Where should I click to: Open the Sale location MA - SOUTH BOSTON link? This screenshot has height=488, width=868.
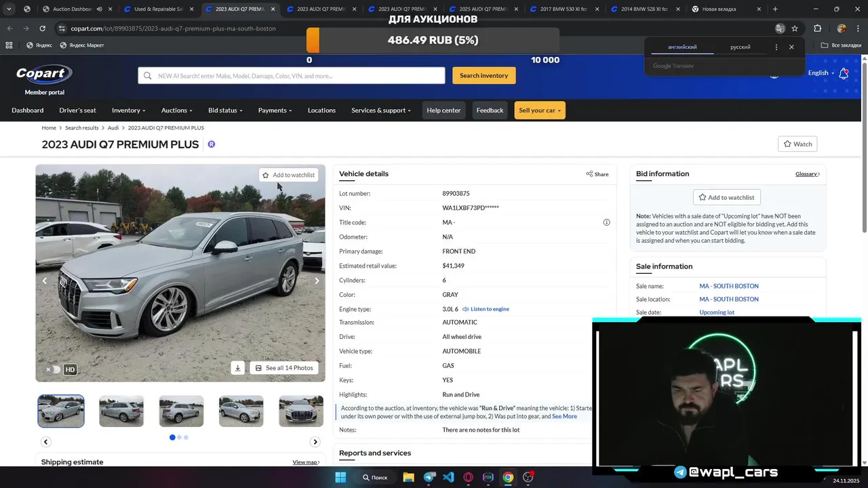coord(729,300)
